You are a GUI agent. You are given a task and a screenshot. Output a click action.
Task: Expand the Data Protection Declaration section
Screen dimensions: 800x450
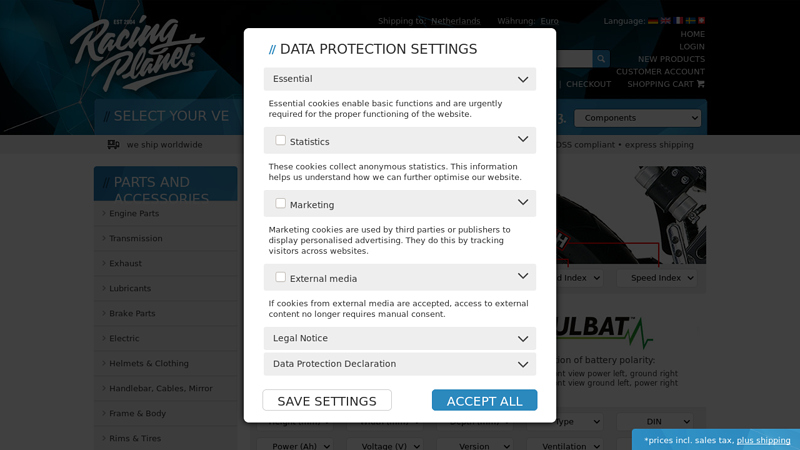[400, 364]
